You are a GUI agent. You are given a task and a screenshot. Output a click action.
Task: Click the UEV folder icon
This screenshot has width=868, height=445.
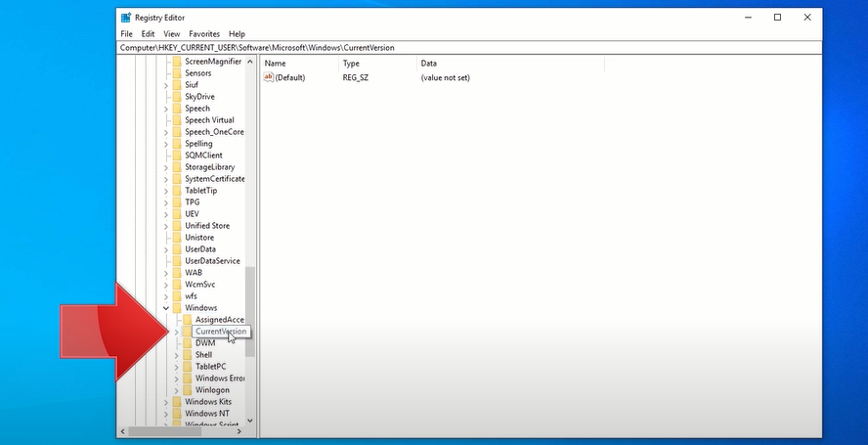click(x=177, y=214)
